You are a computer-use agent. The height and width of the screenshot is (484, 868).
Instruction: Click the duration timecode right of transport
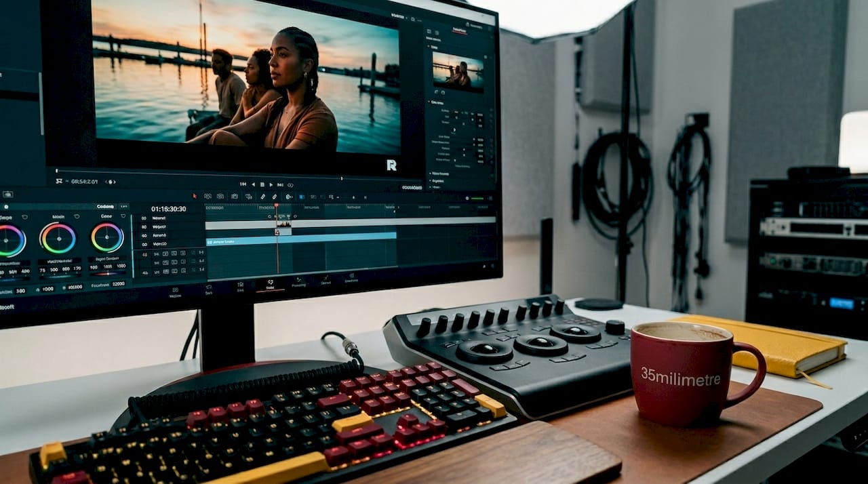412,188
